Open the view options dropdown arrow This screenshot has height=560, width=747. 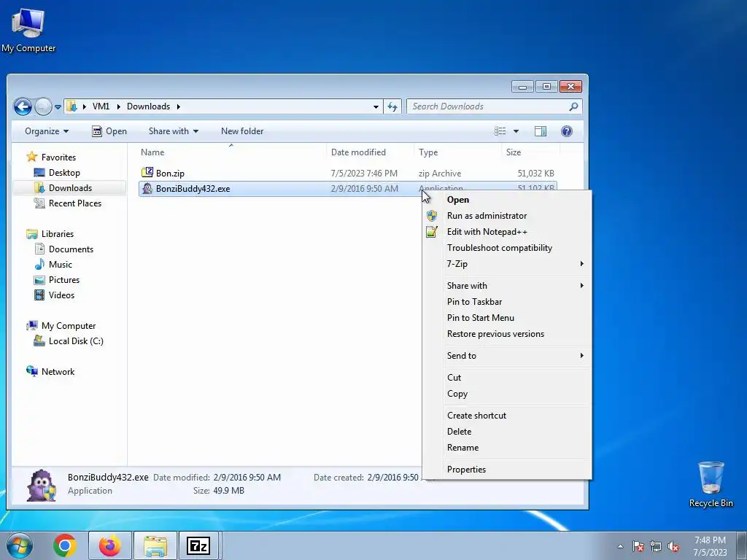tap(516, 131)
